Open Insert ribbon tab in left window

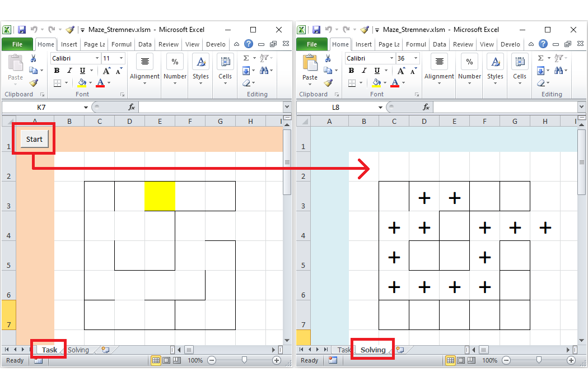tap(69, 44)
